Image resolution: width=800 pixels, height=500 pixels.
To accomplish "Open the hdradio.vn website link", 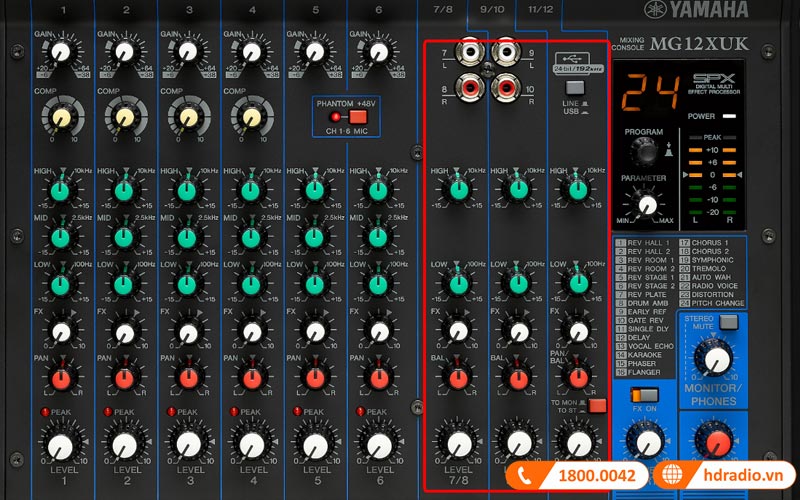I will pos(743,476).
